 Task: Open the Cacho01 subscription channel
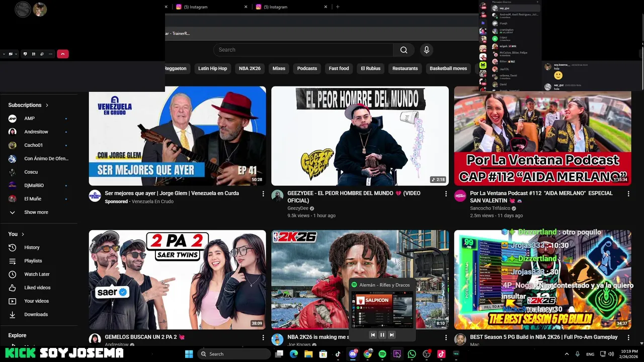[33, 145]
